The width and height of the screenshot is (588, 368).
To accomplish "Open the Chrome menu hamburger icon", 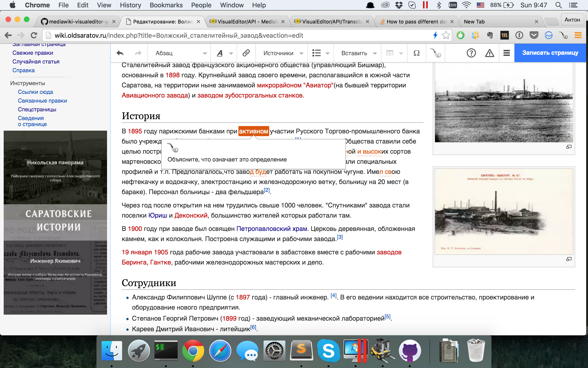I will point(578,35).
